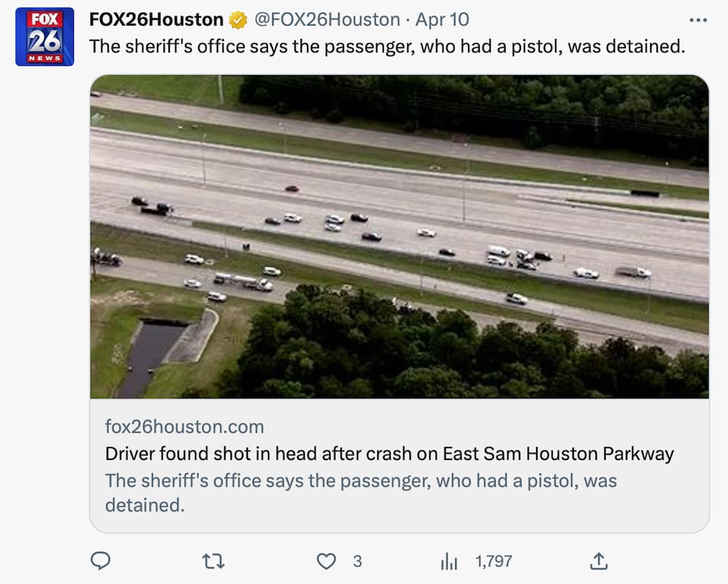Click the link card description text
The width and height of the screenshot is (728, 584).
[x=361, y=492]
